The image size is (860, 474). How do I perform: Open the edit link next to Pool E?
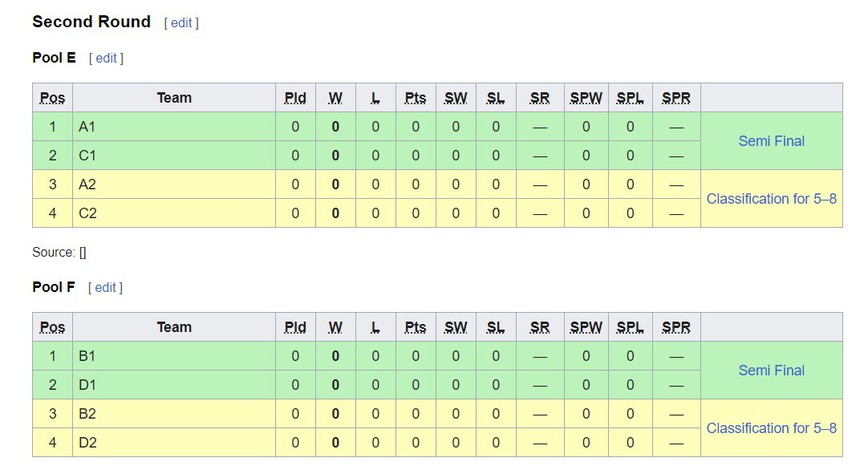pos(106,58)
